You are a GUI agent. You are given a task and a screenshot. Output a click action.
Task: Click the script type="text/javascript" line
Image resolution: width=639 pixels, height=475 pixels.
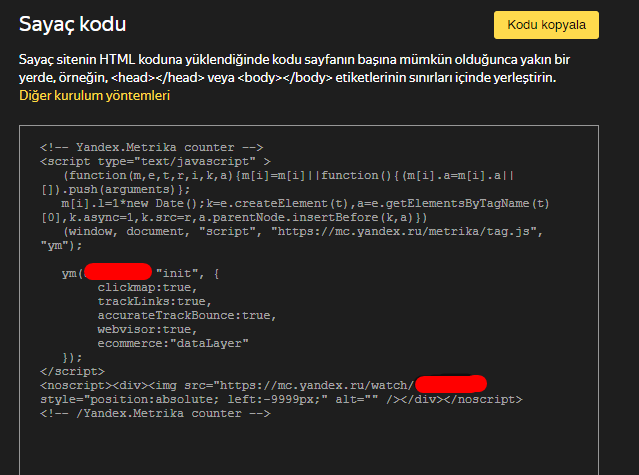coord(155,162)
